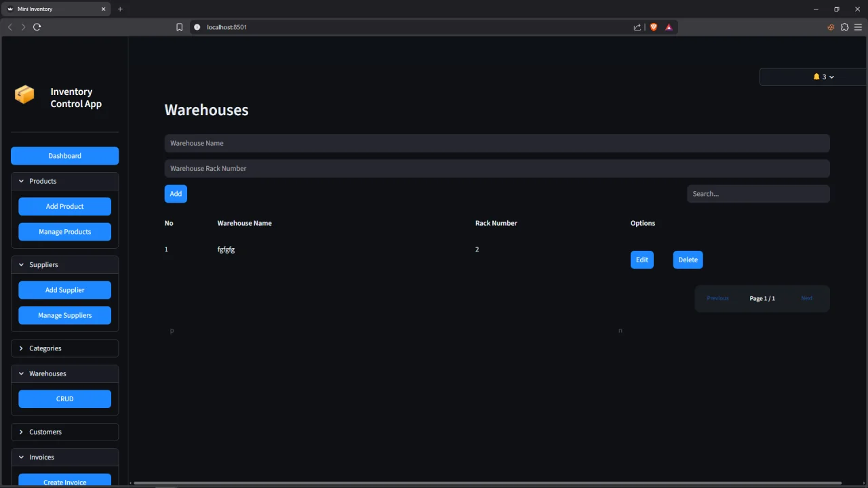This screenshot has width=868, height=488.
Task: Expand the Categories sidebar section
Action: point(64,348)
